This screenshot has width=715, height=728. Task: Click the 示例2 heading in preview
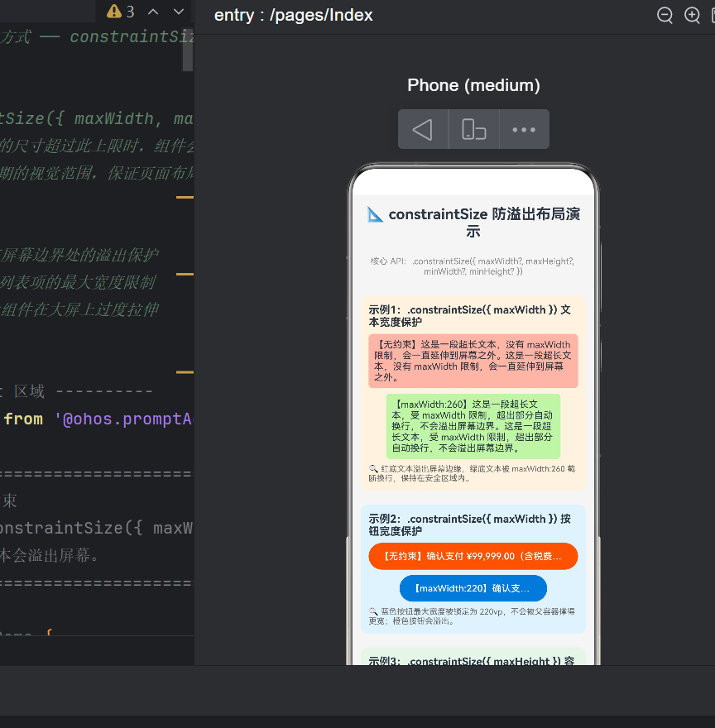coord(470,524)
